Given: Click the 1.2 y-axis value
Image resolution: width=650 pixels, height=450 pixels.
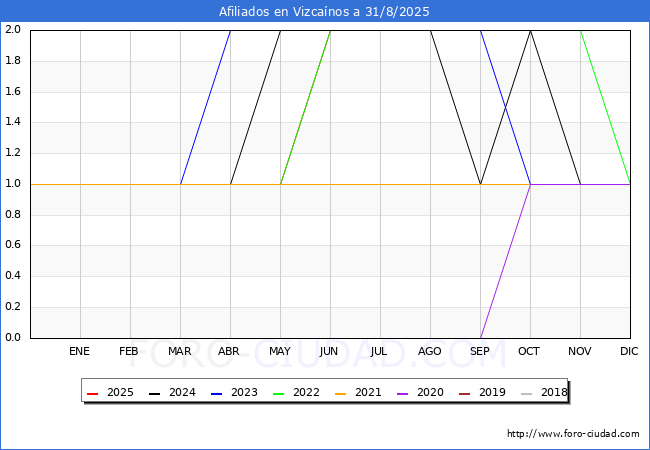Looking at the screenshot, I should [13, 152].
